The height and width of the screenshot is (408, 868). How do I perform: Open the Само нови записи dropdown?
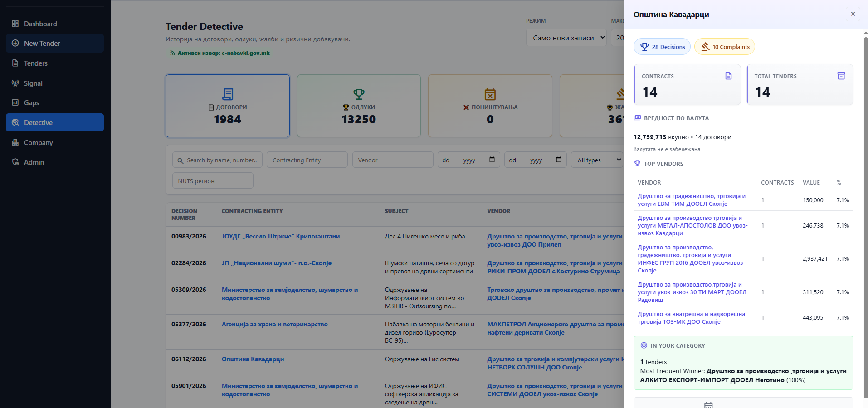pos(567,38)
